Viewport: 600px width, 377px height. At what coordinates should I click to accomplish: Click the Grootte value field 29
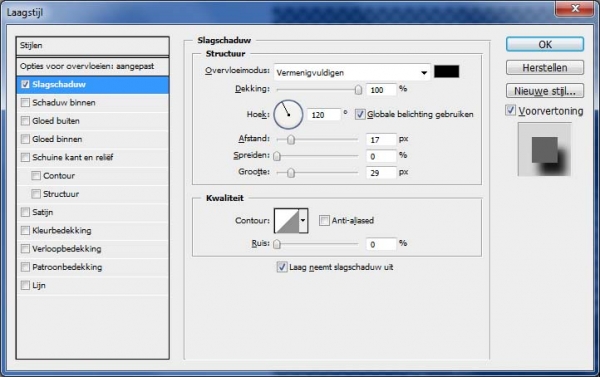click(381, 173)
